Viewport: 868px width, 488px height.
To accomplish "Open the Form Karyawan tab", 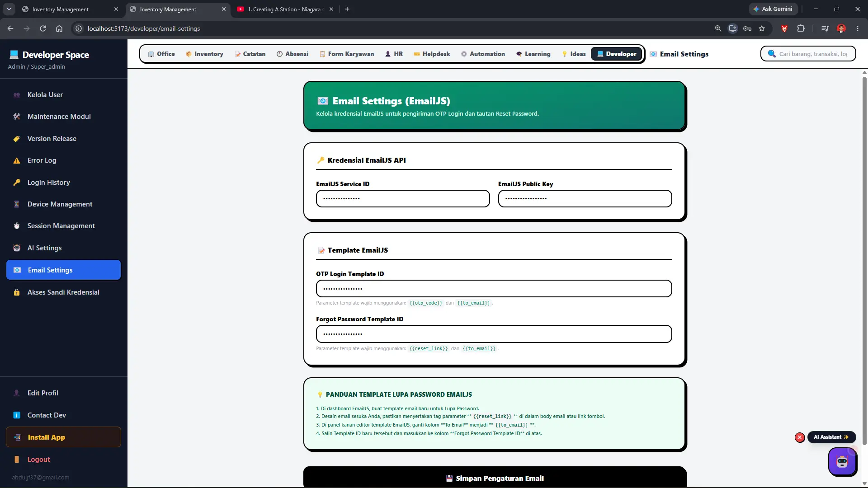I will (x=347, y=54).
